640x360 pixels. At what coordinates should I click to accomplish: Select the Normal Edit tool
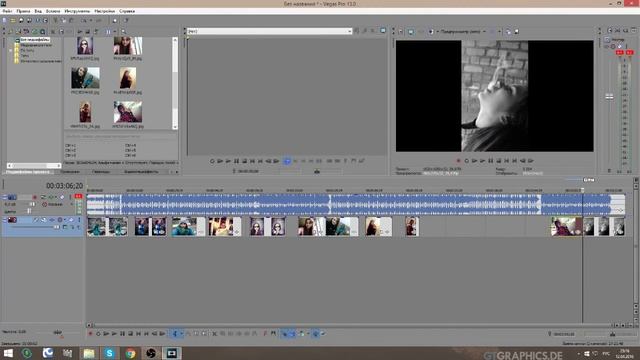pos(176,334)
